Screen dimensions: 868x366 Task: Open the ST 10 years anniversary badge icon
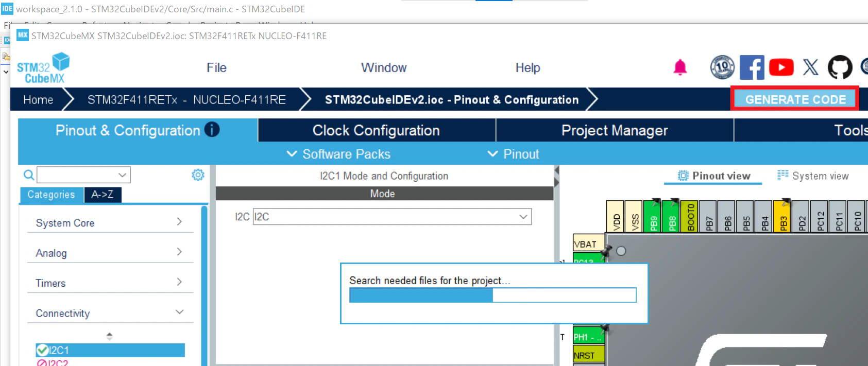(x=722, y=67)
